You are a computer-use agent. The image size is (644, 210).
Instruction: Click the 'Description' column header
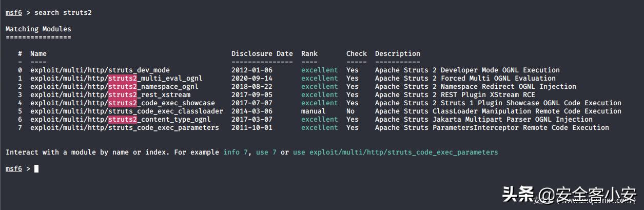tap(397, 53)
